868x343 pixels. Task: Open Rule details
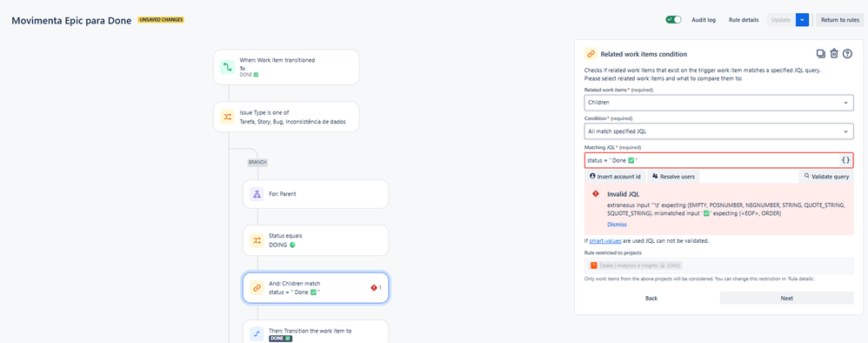coord(744,20)
